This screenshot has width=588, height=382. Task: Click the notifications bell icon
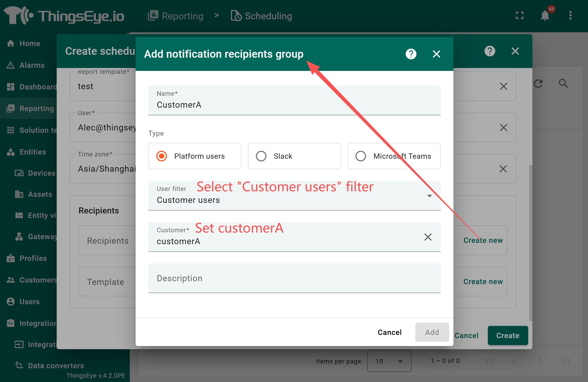point(545,16)
